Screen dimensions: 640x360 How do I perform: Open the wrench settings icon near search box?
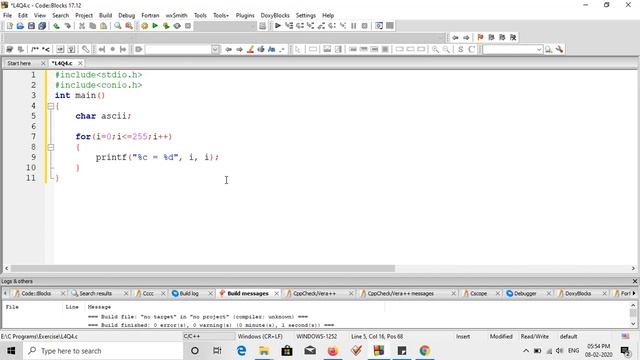[560, 49]
